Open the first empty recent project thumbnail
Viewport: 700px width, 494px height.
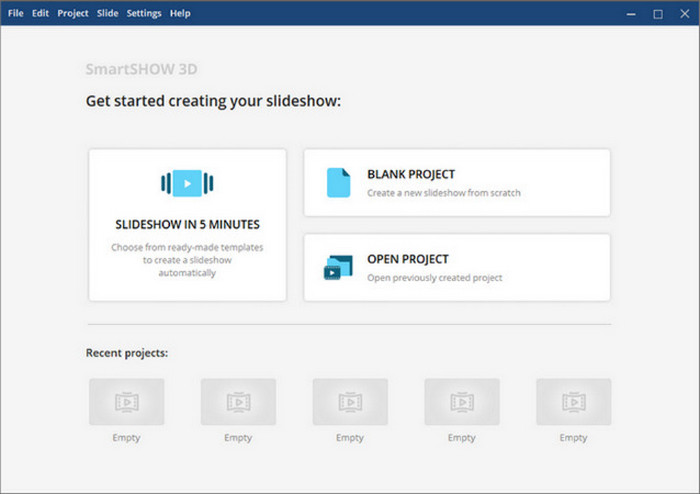point(126,402)
